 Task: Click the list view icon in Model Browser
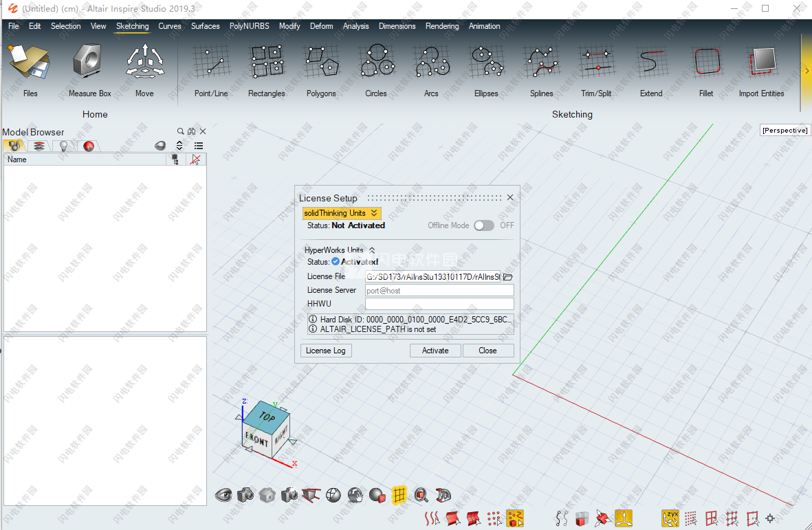(198, 146)
